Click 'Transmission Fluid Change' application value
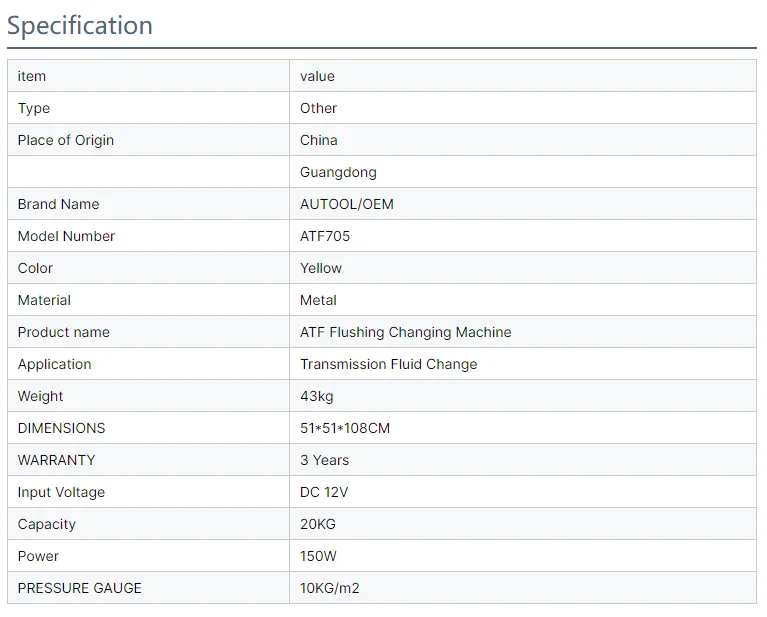 click(388, 364)
